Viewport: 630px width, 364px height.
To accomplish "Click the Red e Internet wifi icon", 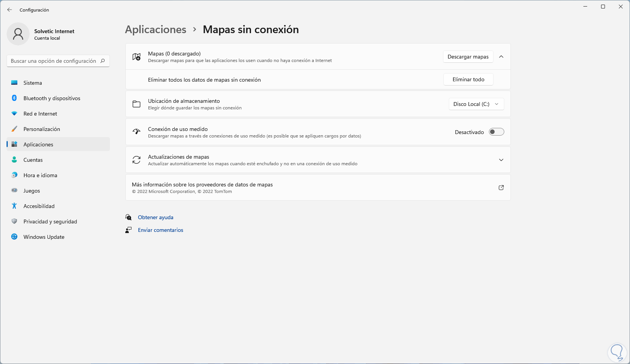I will [x=14, y=114].
